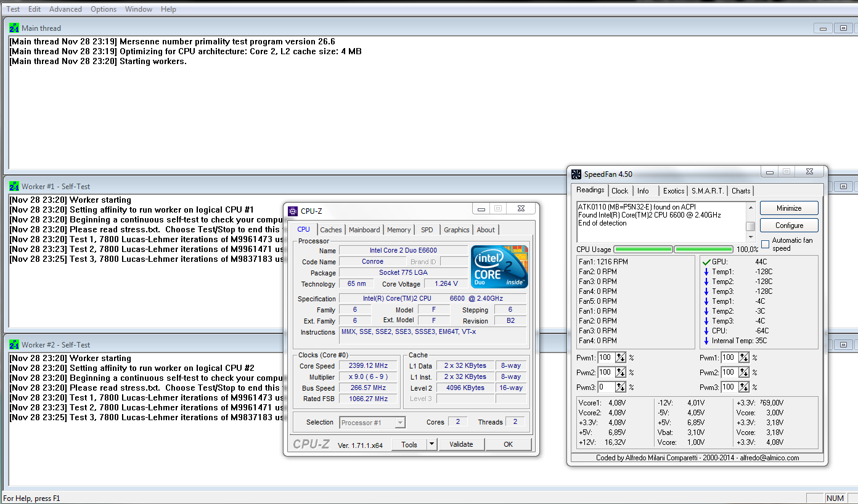
Task: Click the left Pwm3 value field showing 0
Action: click(607, 388)
